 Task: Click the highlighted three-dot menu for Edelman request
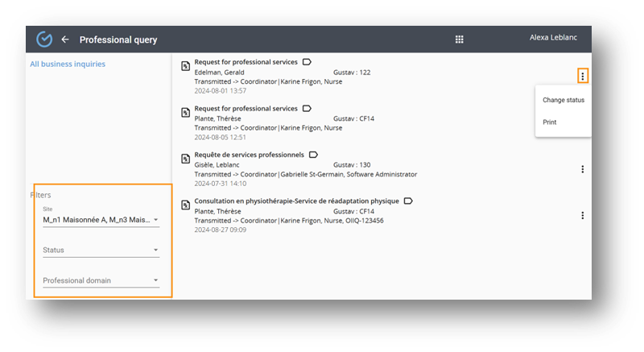click(x=583, y=76)
